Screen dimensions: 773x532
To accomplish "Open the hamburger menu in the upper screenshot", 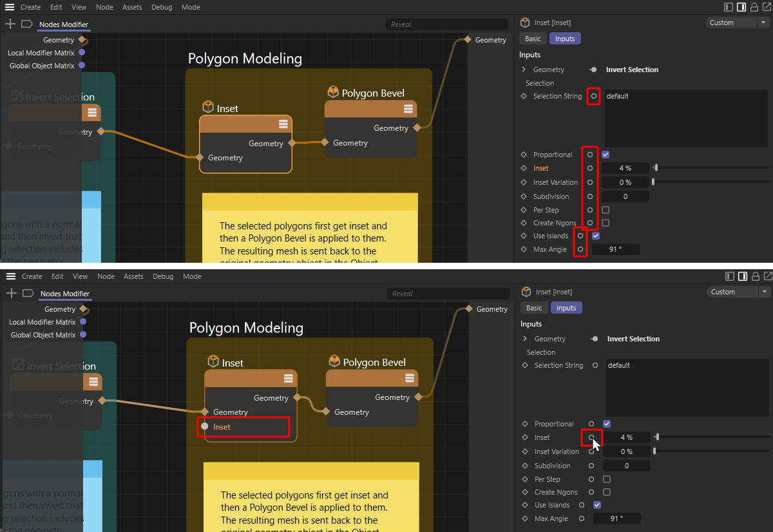I will 10,7.
